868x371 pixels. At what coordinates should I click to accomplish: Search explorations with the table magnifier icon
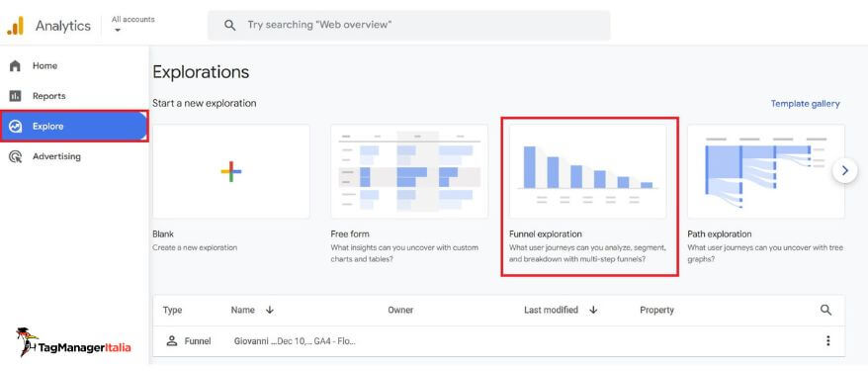coord(825,310)
